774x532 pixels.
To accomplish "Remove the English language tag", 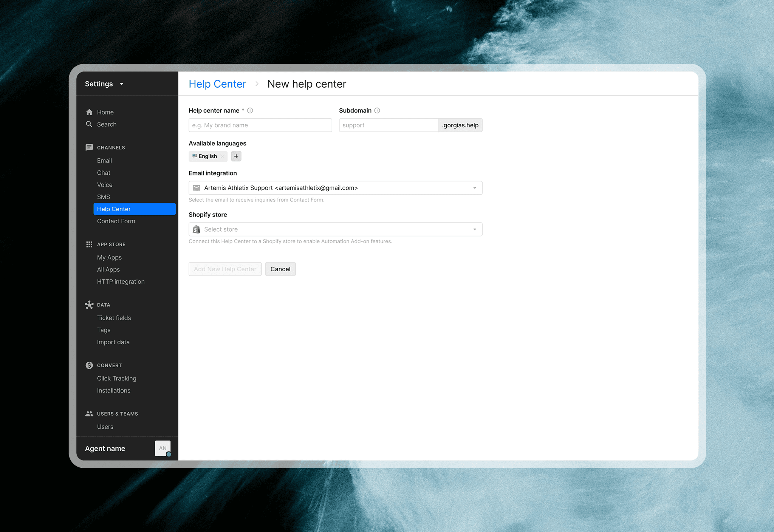I will pyautogui.click(x=223, y=156).
